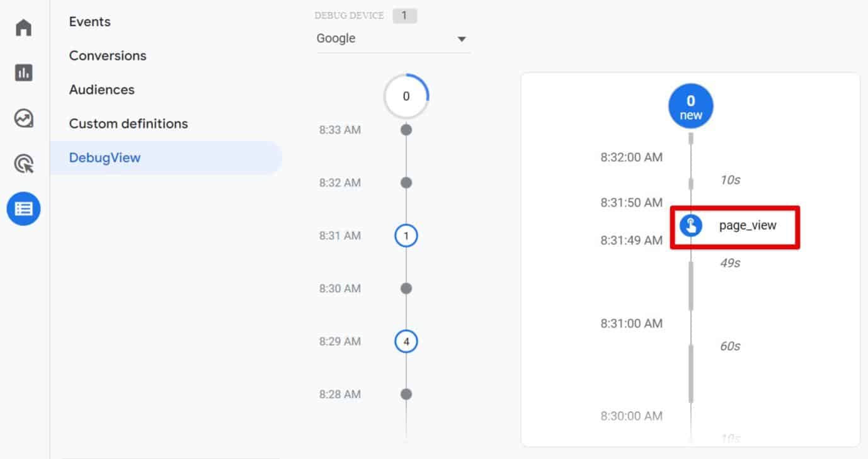Open the Home icon in left rail
This screenshot has height=459, width=868.
[x=23, y=28]
